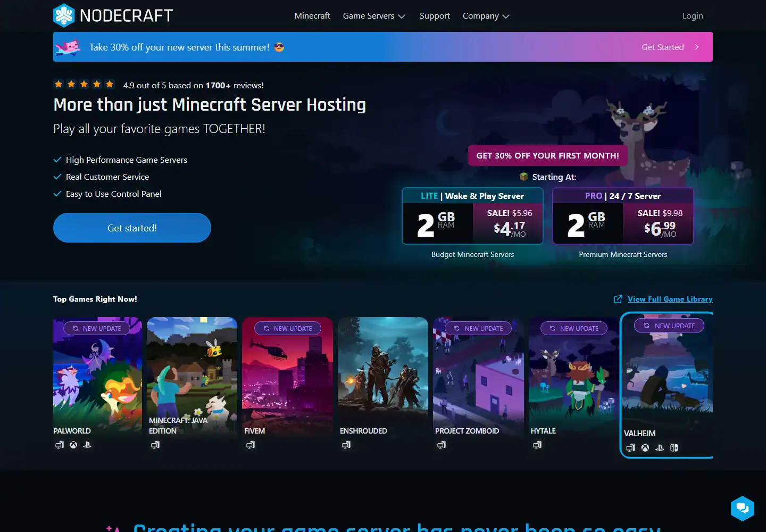Click the New Update badge on Hytale
Viewport: 766px width, 532px height.
573,328
